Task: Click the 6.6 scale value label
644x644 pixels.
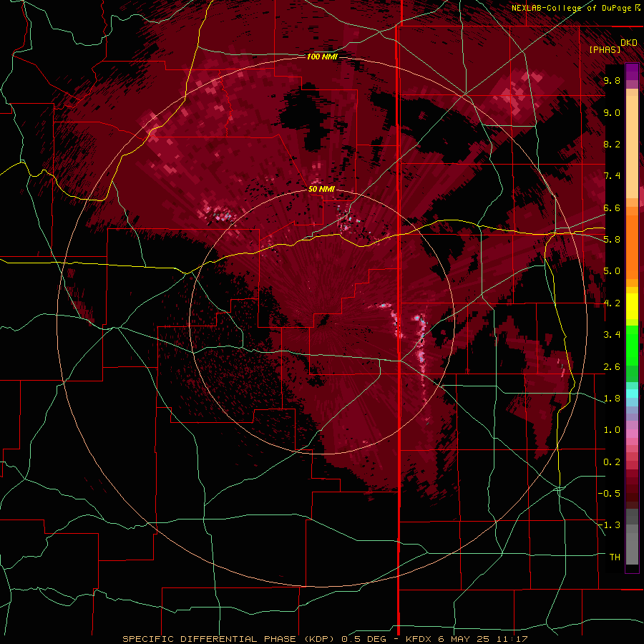Action: point(612,208)
